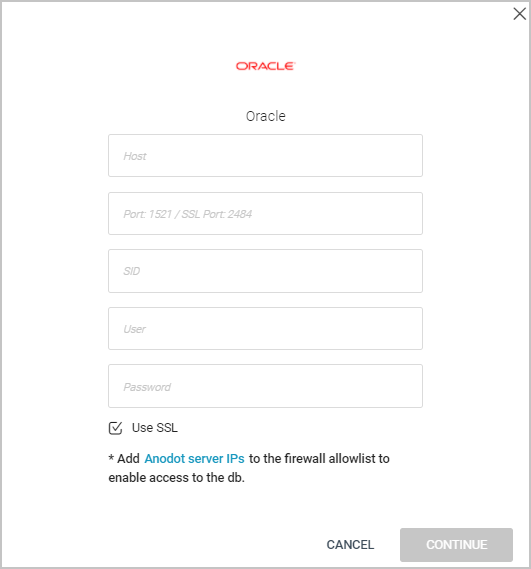Click the 'Oracle' heading text
Screen dimensions: 531x569
266,116
